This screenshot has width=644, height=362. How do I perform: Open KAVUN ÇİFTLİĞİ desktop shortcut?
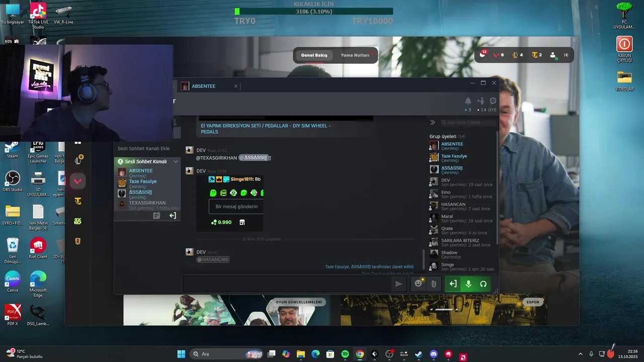coord(624,49)
